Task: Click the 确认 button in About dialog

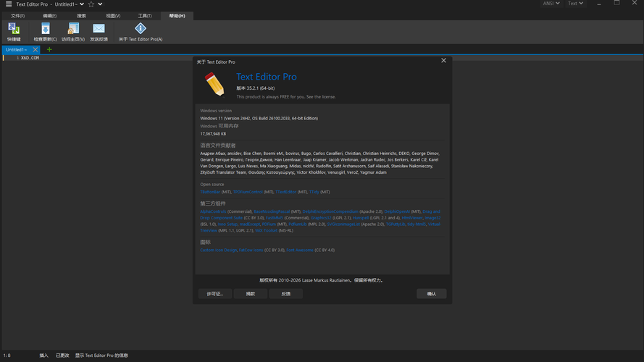Action: click(431, 294)
